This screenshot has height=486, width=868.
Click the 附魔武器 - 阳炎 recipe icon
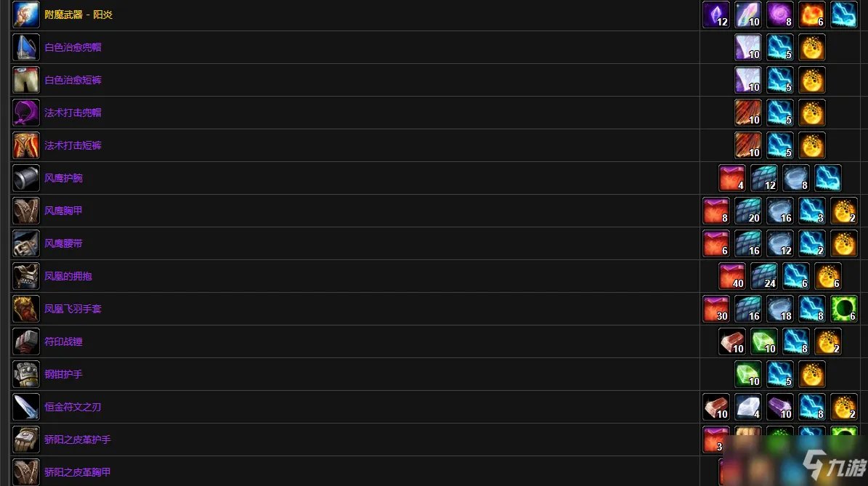tap(26, 15)
